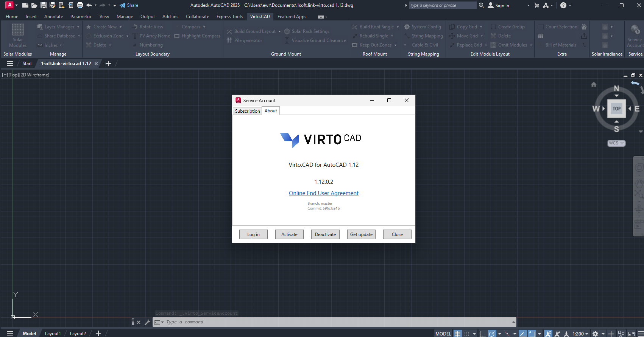Toggle the drawing grid display in status bar

(458, 334)
